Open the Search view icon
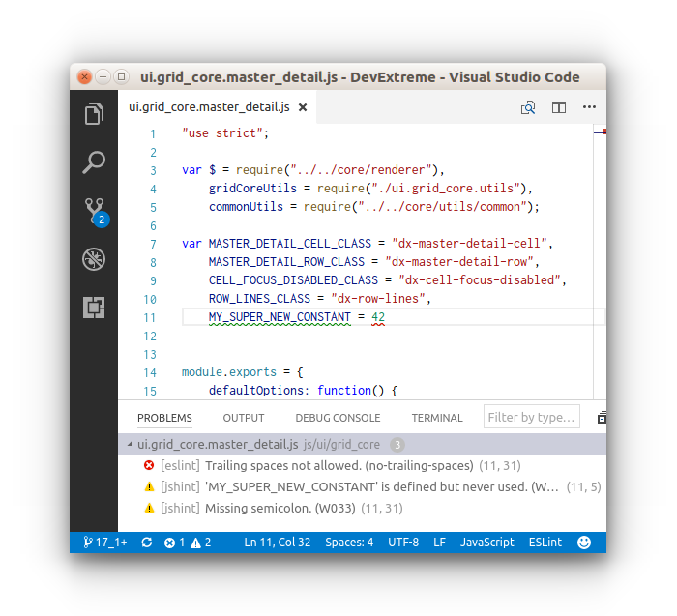This screenshot has width=677, height=616. 94,162
